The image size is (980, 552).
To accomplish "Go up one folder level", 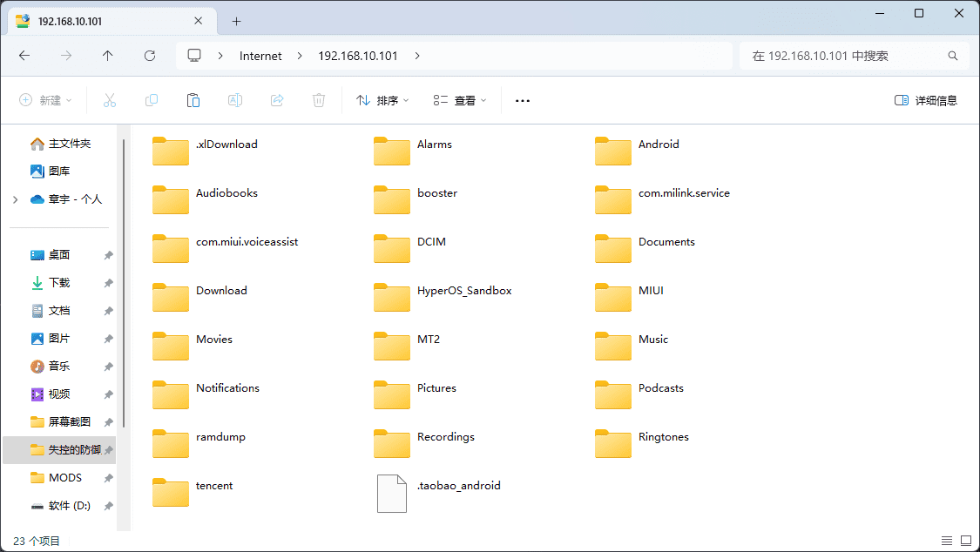I will [108, 56].
